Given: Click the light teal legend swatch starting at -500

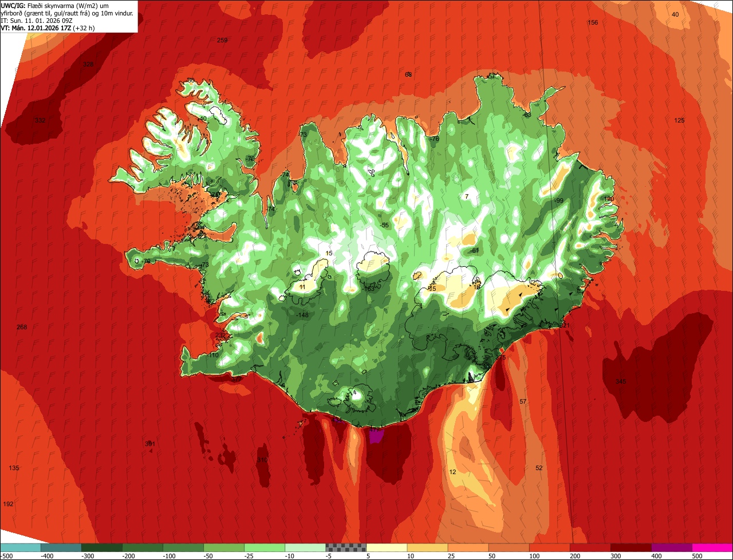Looking at the screenshot, I should coord(20,547).
